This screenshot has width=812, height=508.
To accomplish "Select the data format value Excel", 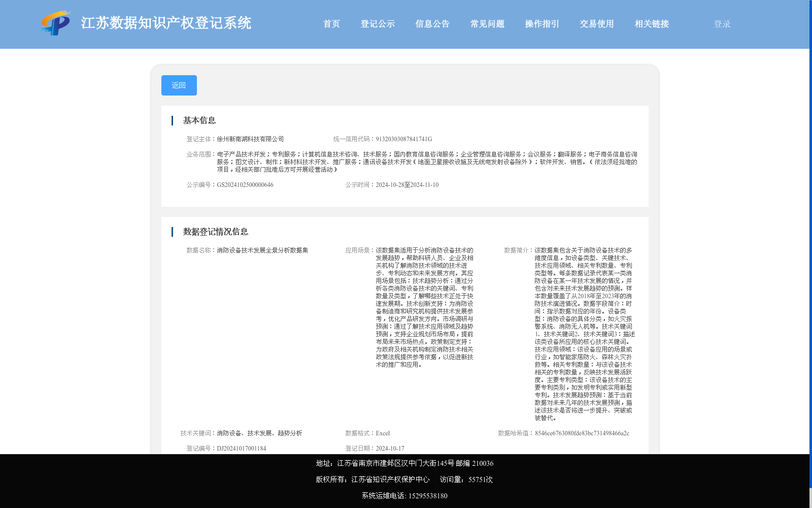I will (383, 433).
